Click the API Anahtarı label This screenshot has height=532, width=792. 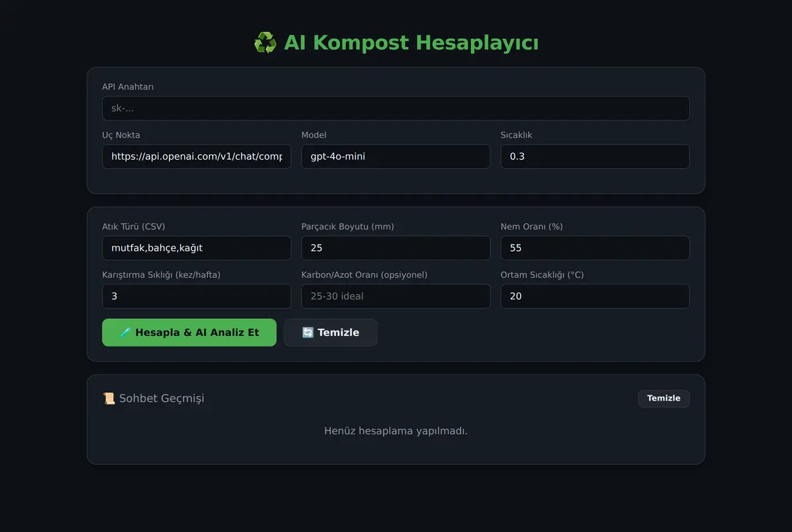point(128,87)
